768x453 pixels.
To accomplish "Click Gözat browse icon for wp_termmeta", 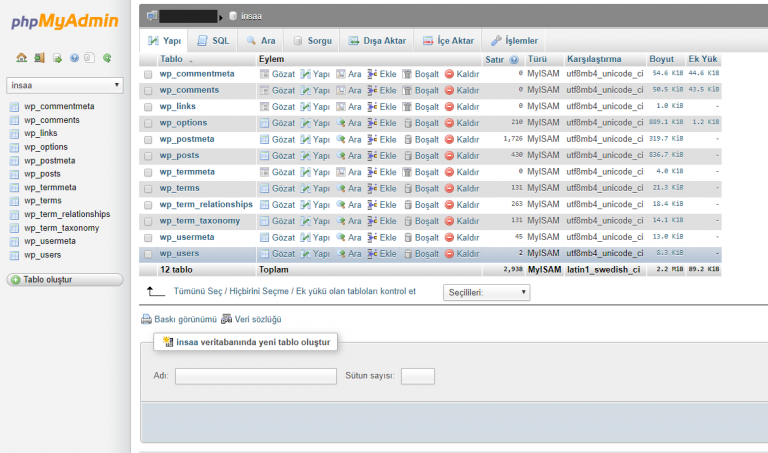I will [x=264, y=172].
